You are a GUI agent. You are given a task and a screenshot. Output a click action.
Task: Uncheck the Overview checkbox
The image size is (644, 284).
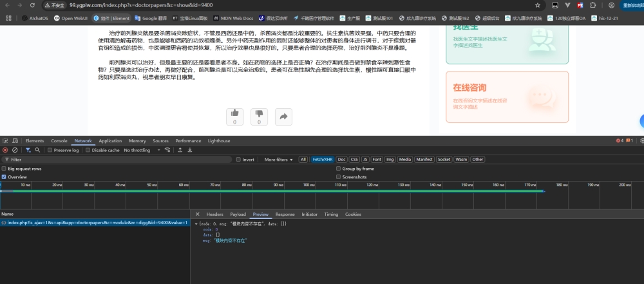(4, 176)
